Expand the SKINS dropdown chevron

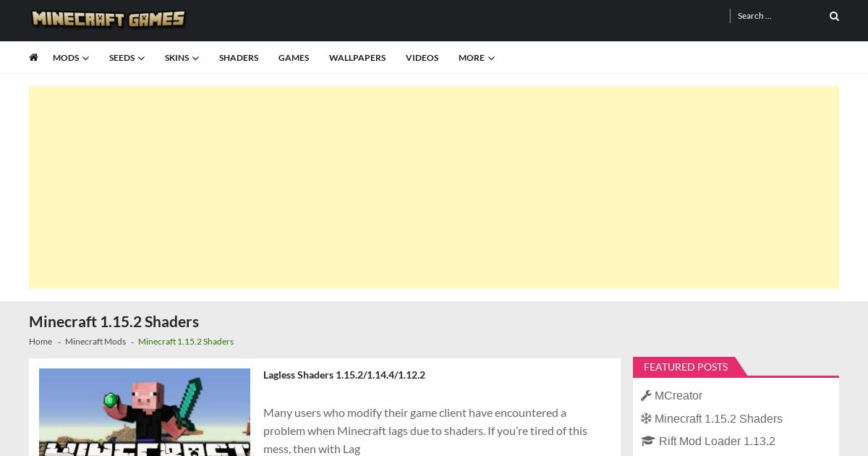195,58
